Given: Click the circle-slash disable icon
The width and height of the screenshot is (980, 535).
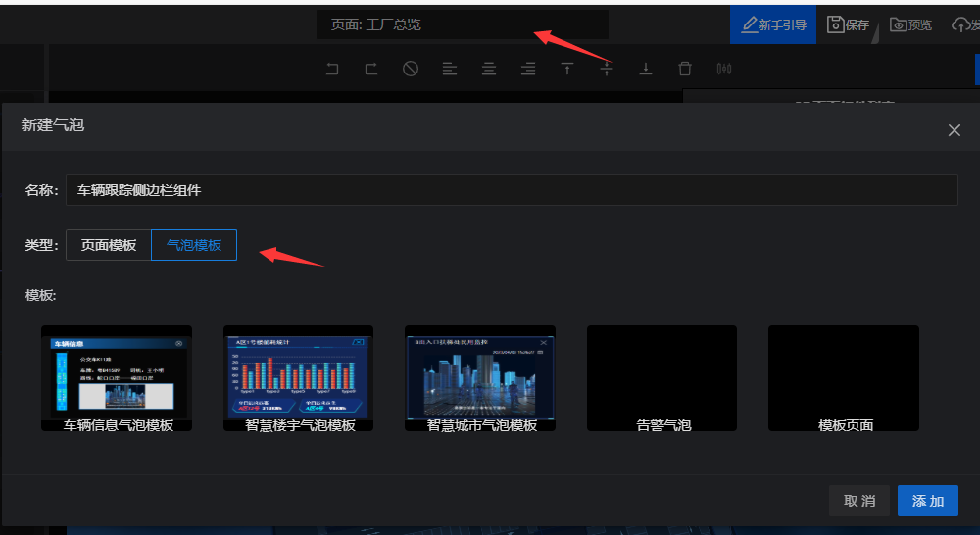Looking at the screenshot, I should coord(411,69).
